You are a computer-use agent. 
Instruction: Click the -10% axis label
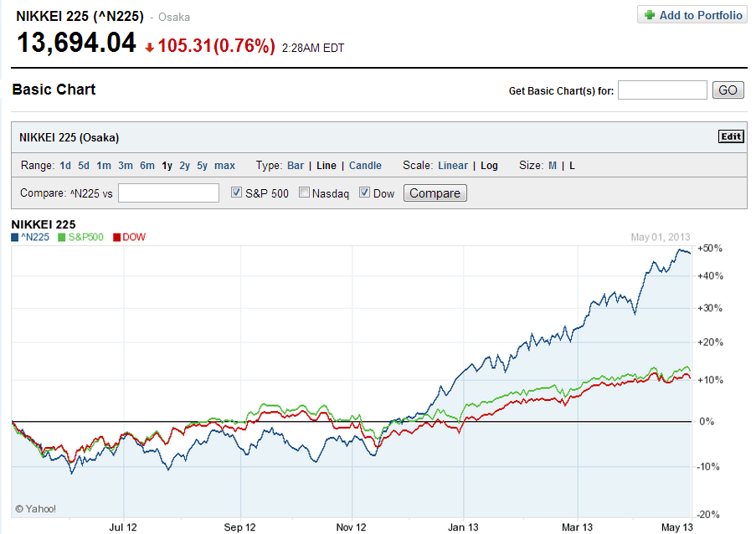(707, 467)
